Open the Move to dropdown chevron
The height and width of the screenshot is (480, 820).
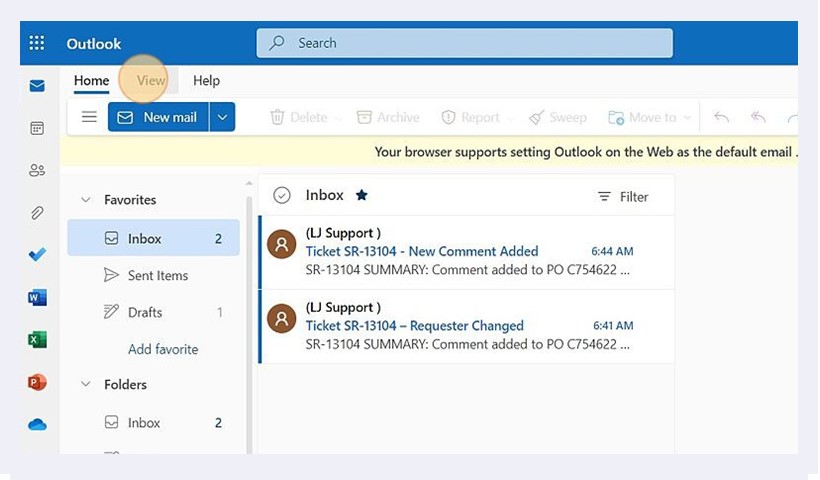coord(688,118)
